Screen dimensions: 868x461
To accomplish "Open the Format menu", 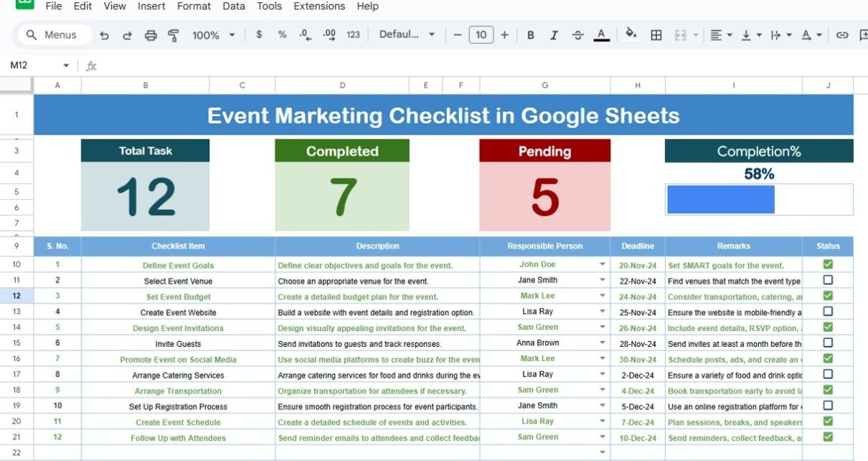I will click(x=194, y=6).
